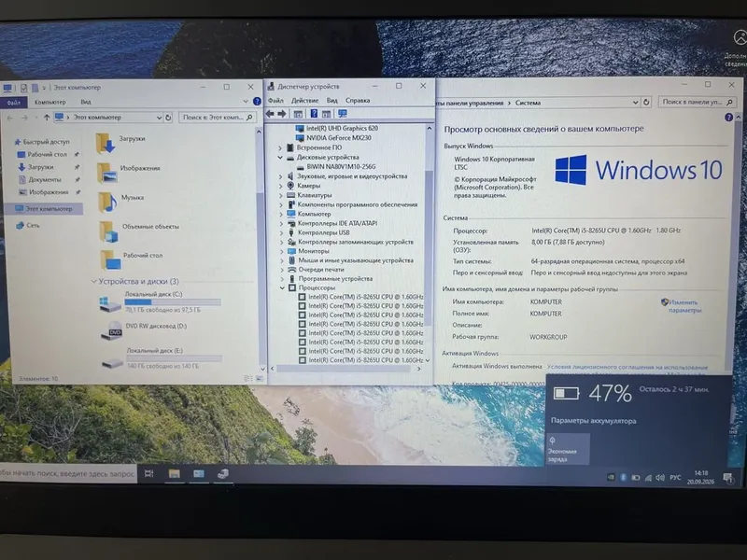This screenshot has width=747, height=560.
Task: Open the Вид menu in Device Manager
Action: point(332,101)
